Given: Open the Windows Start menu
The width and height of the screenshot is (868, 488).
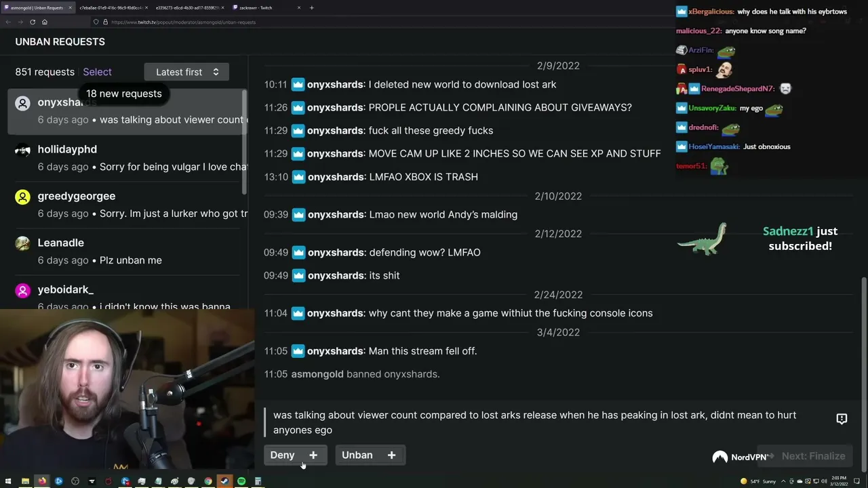Looking at the screenshot, I should (9, 481).
